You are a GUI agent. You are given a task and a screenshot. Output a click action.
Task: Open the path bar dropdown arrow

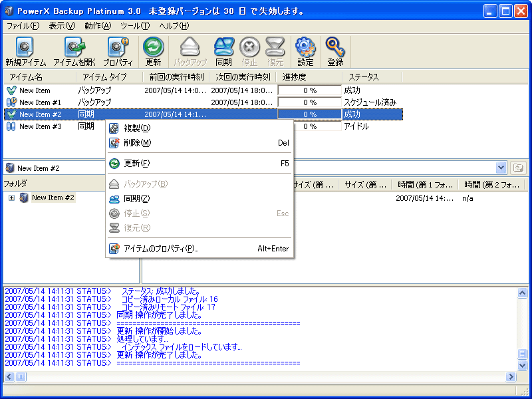(x=501, y=168)
